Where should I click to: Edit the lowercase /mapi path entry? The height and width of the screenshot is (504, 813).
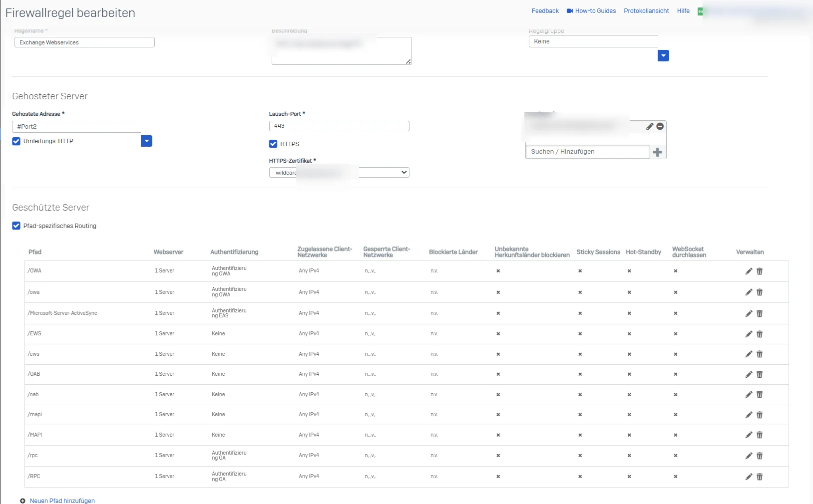[749, 415]
